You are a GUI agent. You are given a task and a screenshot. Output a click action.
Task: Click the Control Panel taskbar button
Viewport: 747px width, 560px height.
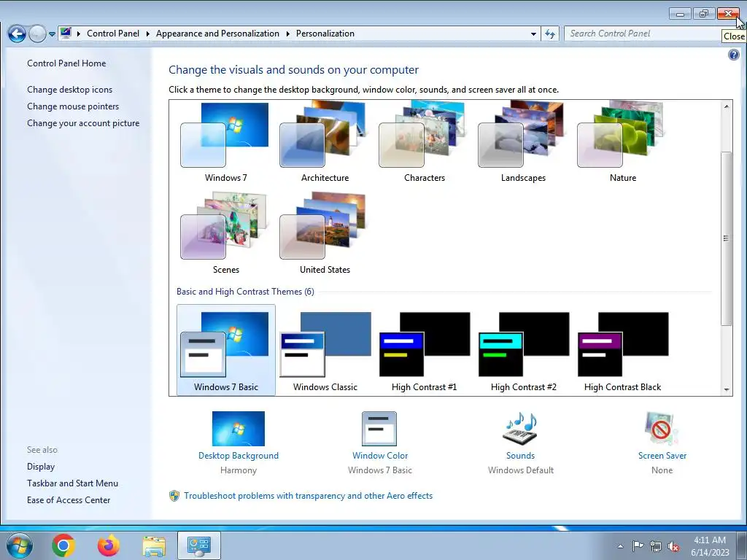[x=198, y=545]
